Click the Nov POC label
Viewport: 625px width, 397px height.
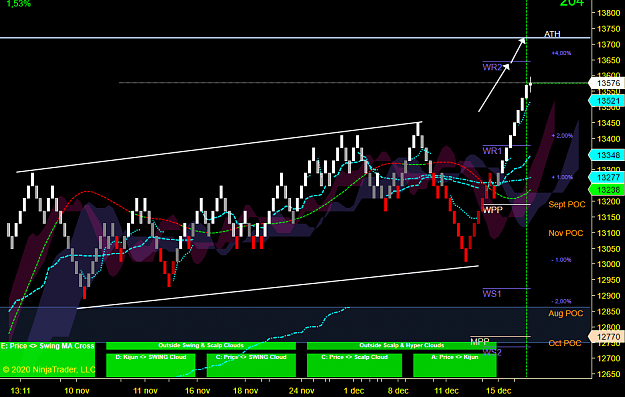click(566, 233)
